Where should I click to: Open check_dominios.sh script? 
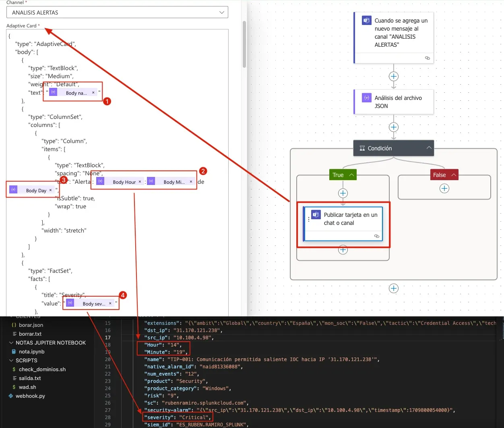click(x=42, y=369)
